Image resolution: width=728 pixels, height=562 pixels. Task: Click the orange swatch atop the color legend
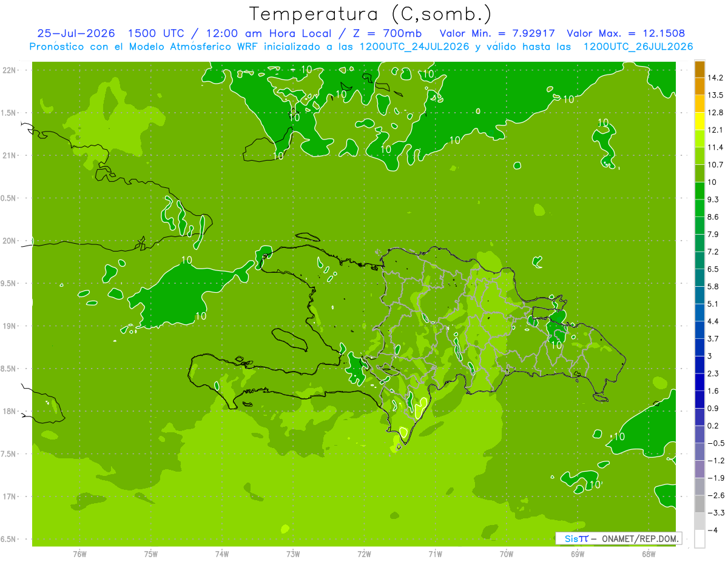tap(699, 69)
